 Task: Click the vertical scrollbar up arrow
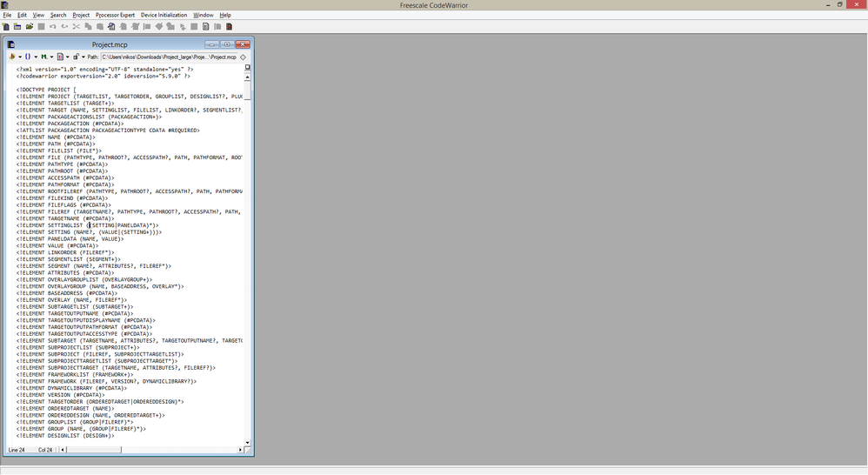pyautogui.click(x=248, y=77)
